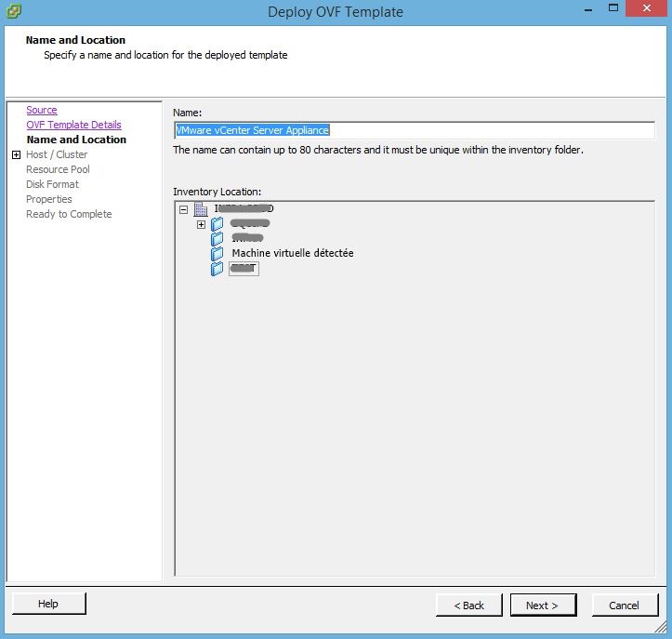Screen dimensions: 672x639
Task: Minimize the Deploy OVF Template window
Action: tap(588, 9)
